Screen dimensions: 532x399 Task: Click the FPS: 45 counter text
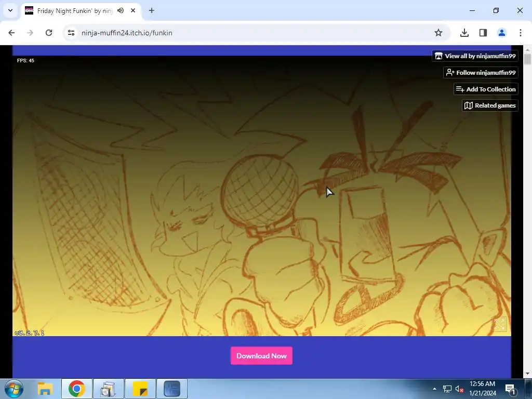point(25,60)
